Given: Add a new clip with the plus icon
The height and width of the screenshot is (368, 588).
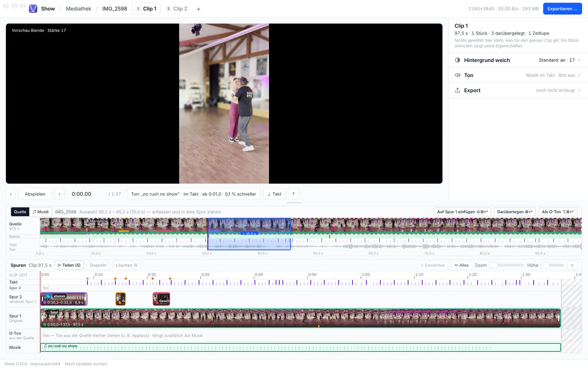Looking at the screenshot, I should [198, 9].
